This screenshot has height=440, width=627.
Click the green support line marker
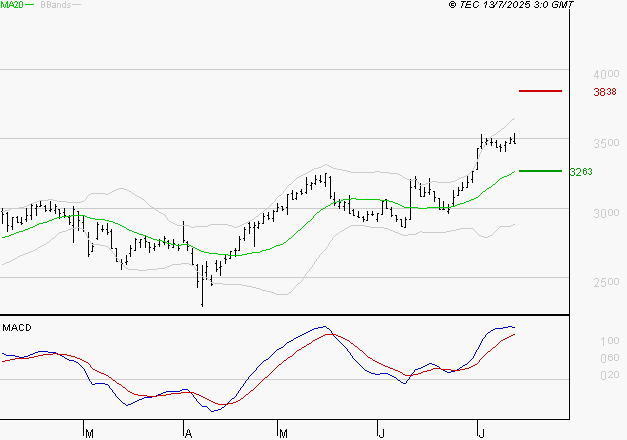click(541, 171)
